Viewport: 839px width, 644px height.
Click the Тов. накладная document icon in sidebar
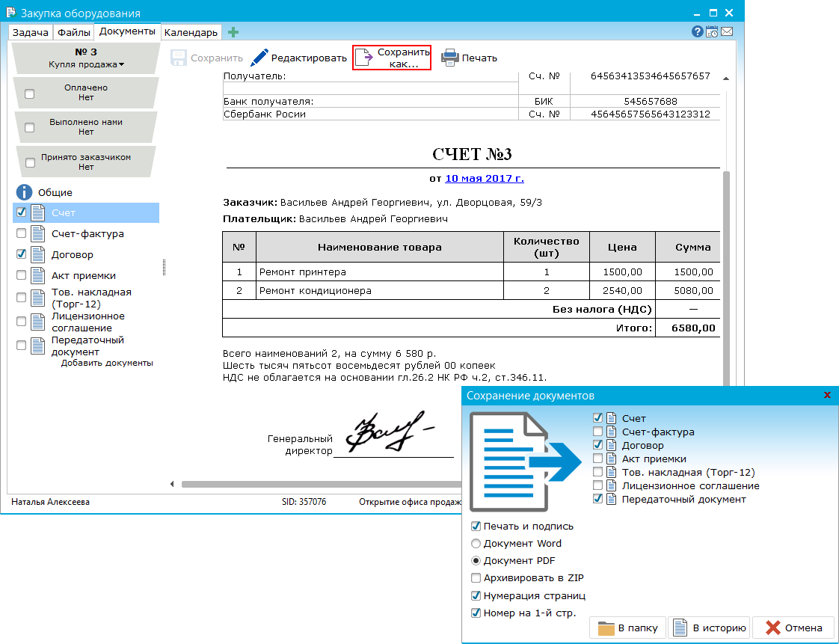(x=37, y=298)
